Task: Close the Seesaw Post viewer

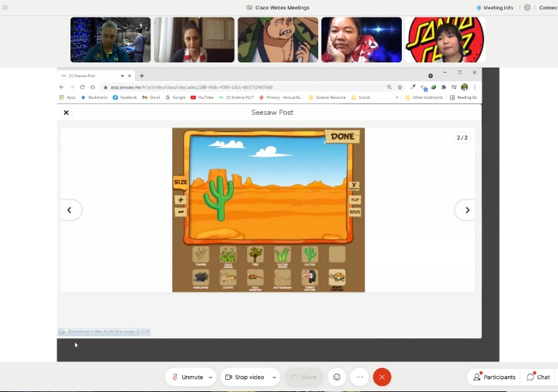Action: pos(66,113)
